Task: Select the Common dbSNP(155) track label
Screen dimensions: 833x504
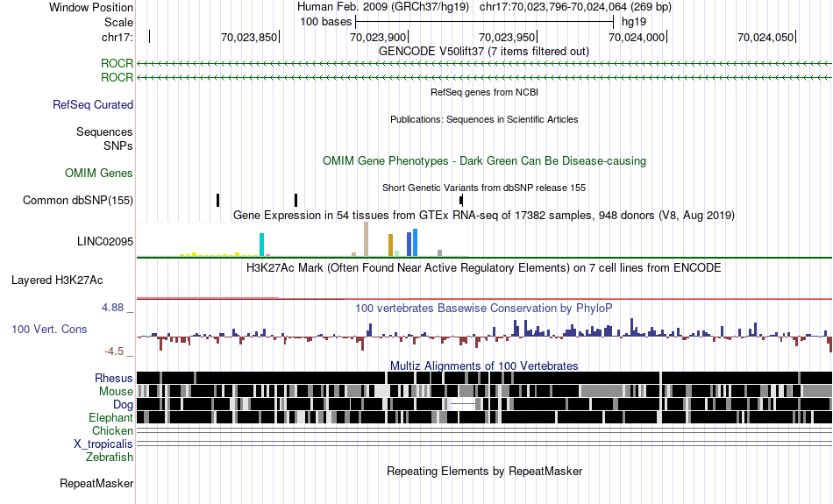Action: 78,200
